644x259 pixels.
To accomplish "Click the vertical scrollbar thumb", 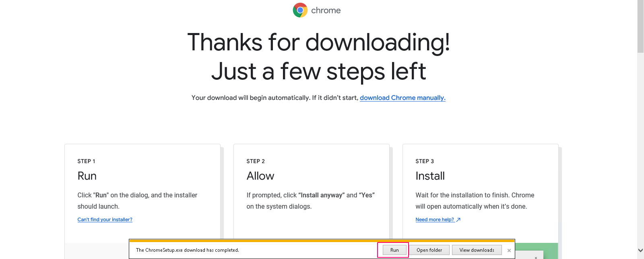I will point(640,26).
